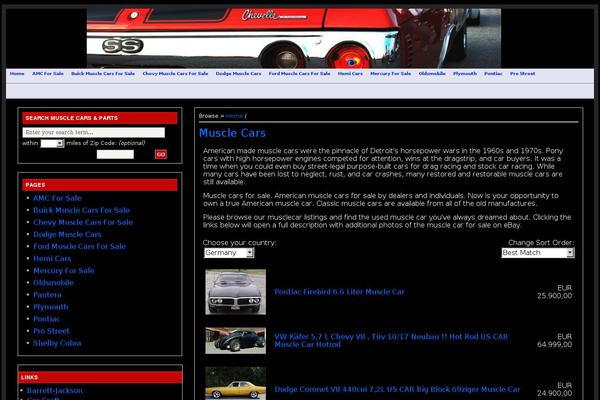
Task: Open Ford Muscle Cars For Sale top menu
Action: click(x=299, y=73)
